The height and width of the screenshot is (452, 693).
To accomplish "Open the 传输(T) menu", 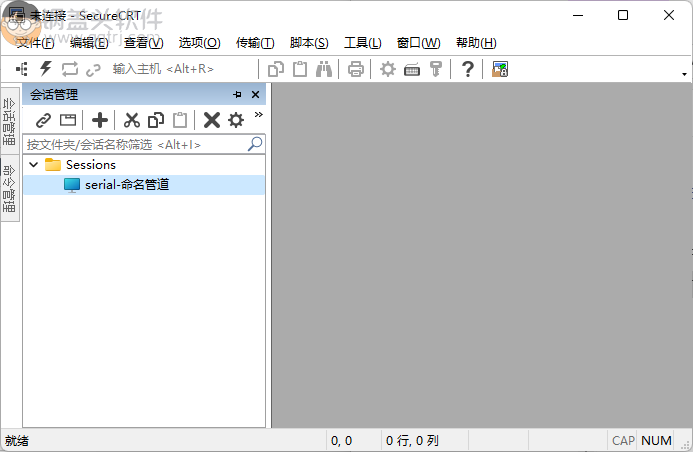I will 255,43.
